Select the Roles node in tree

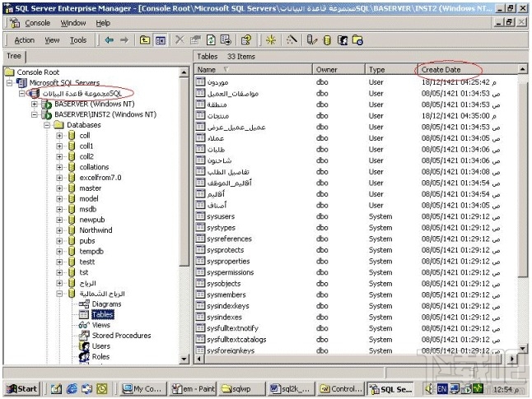(x=100, y=356)
